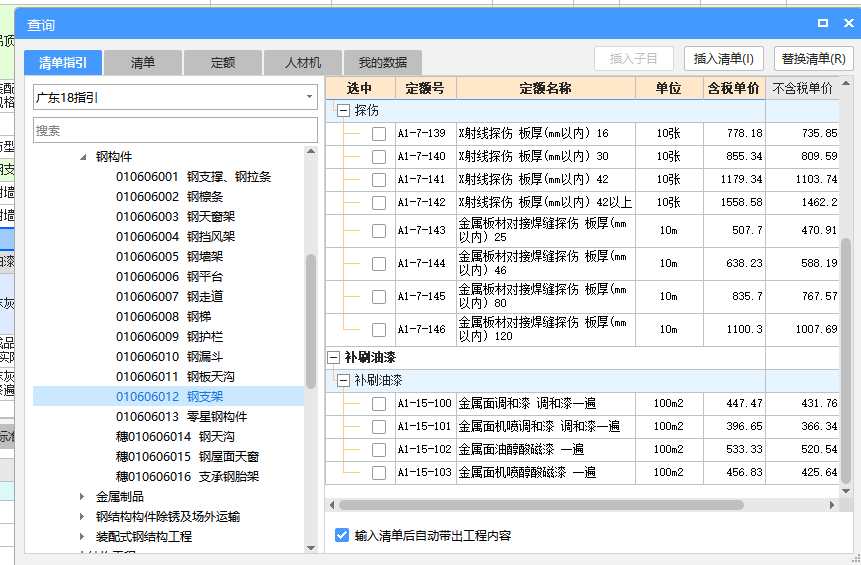Uncheck 输入清单后自动带出工程内容

[342, 535]
